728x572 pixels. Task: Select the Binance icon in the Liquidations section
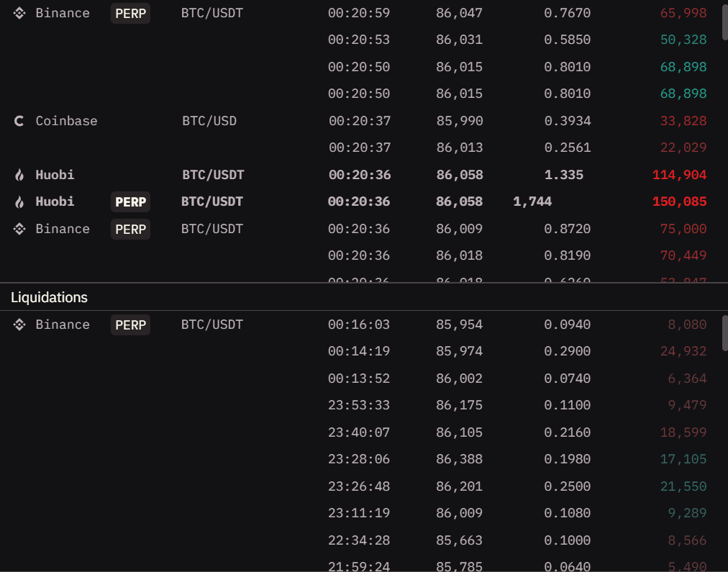coord(18,324)
